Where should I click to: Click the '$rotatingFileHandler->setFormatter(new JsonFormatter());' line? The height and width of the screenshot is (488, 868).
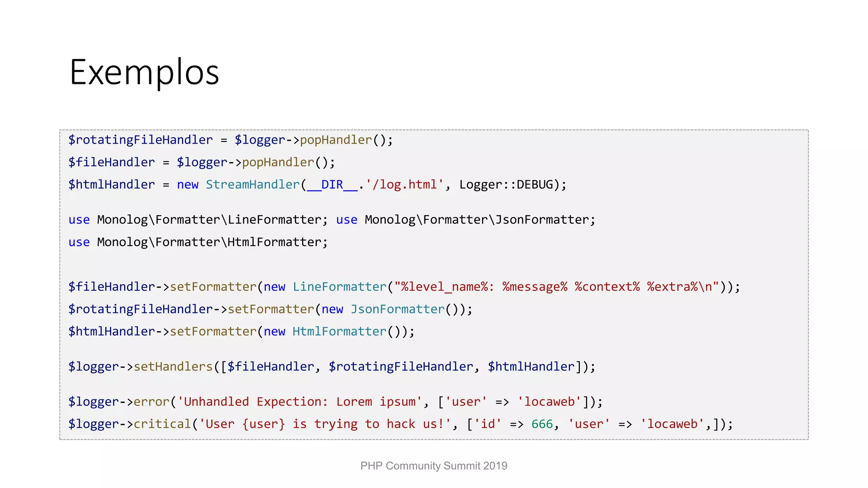pyautogui.click(x=270, y=309)
